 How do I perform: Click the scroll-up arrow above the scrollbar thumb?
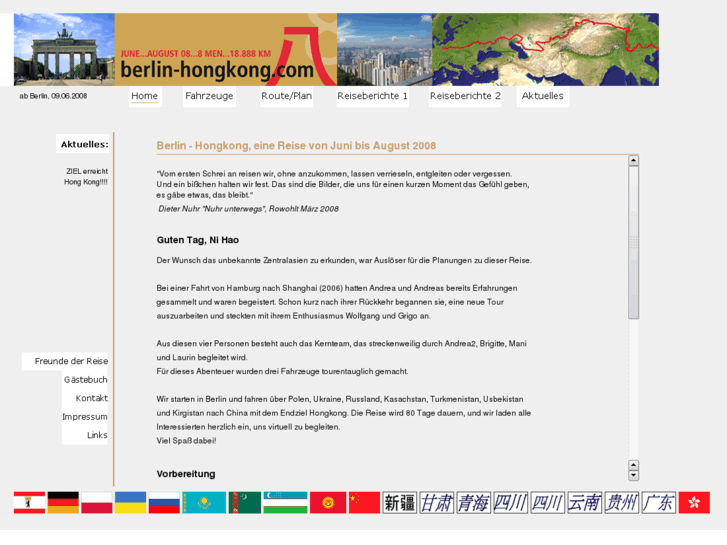(633, 160)
